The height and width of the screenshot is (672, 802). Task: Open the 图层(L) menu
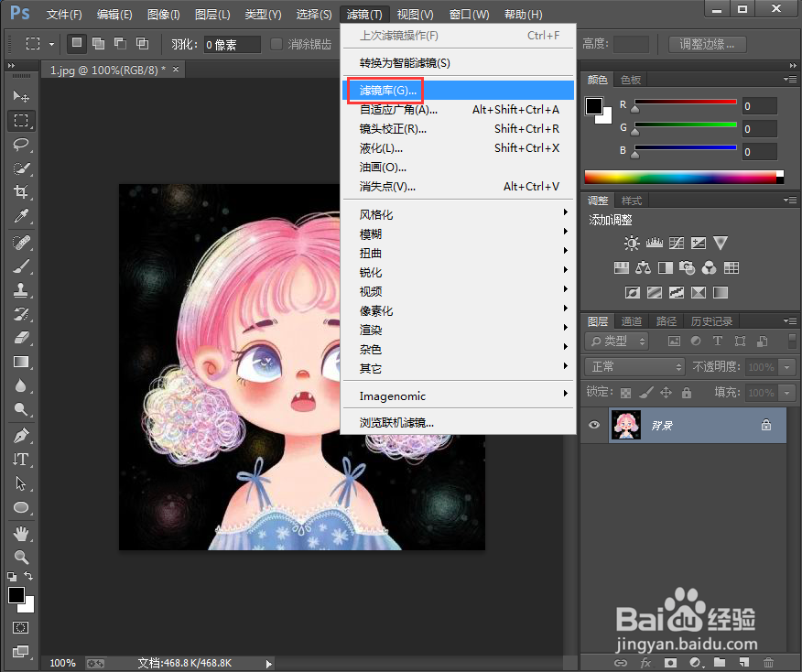pyautogui.click(x=212, y=15)
